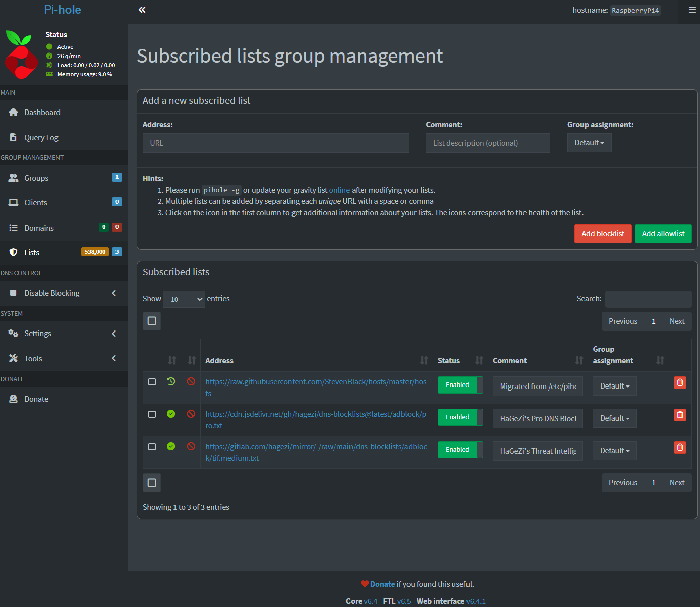Toggle Enabled switch for HaGeZi Pro list

(x=460, y=417)
